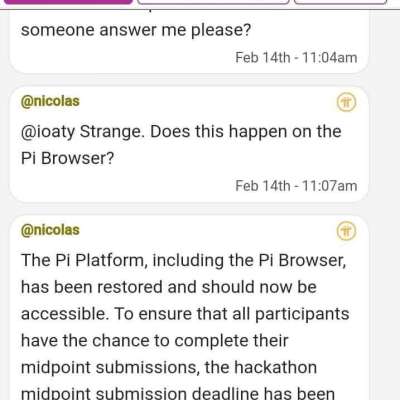Viewport: 400px width, 400px height.
Task: Tap "someone answer me please?" message text
Action: coord(136,30)
